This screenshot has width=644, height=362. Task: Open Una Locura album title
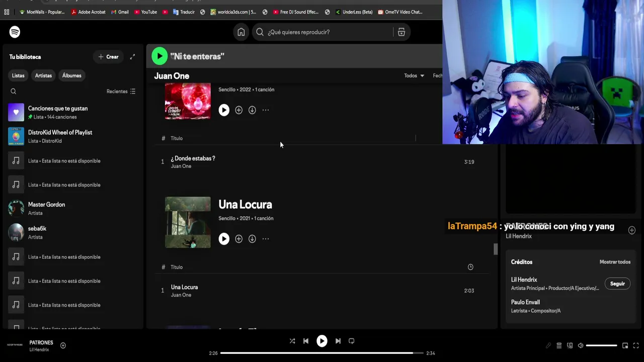pyautogui.click(x=245, y=205)
